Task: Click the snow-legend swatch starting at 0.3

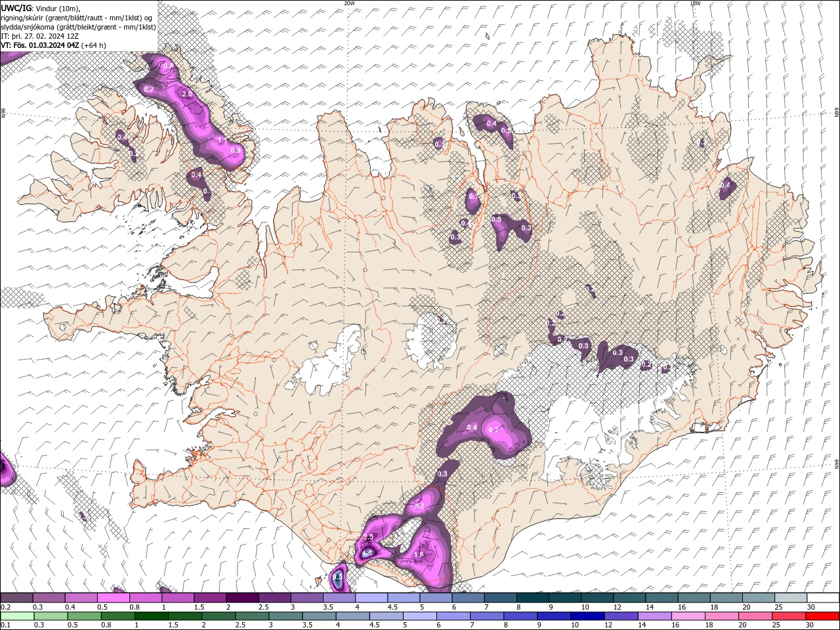Action: click(49, 598)
